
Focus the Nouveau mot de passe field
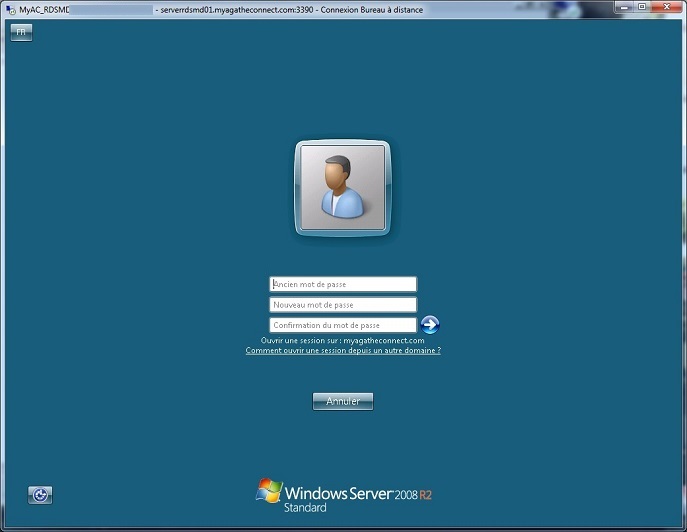click(343, 305)
